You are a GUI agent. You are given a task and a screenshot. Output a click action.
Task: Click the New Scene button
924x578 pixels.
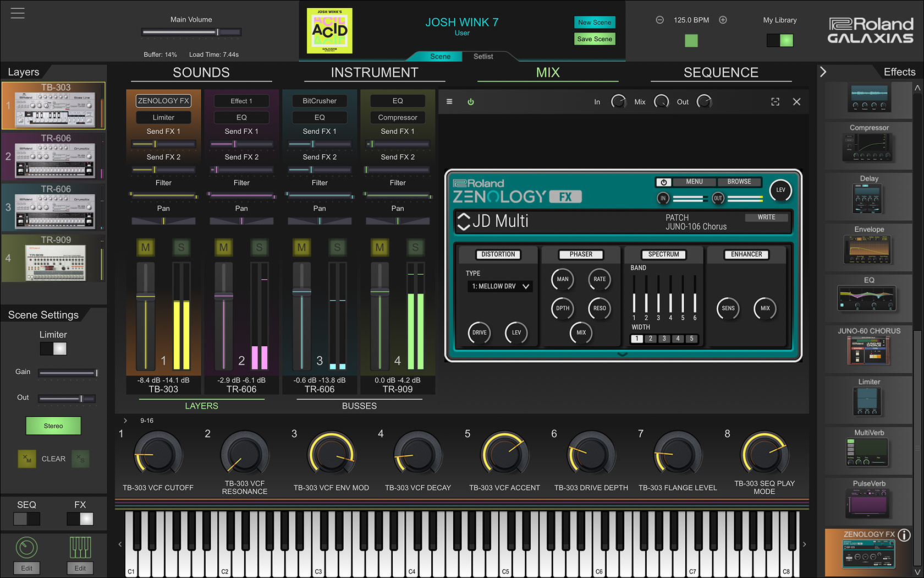coord(595,22)
